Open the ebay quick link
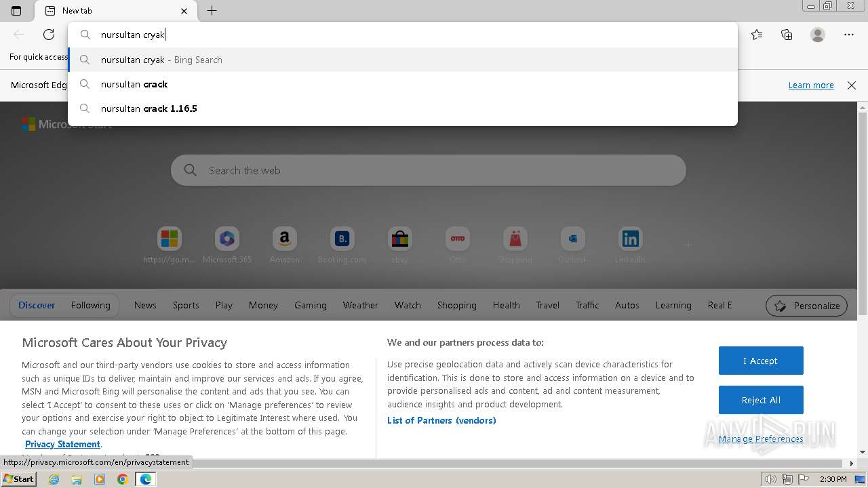Viewport: 868px width, 488px height. pos(400,245)
